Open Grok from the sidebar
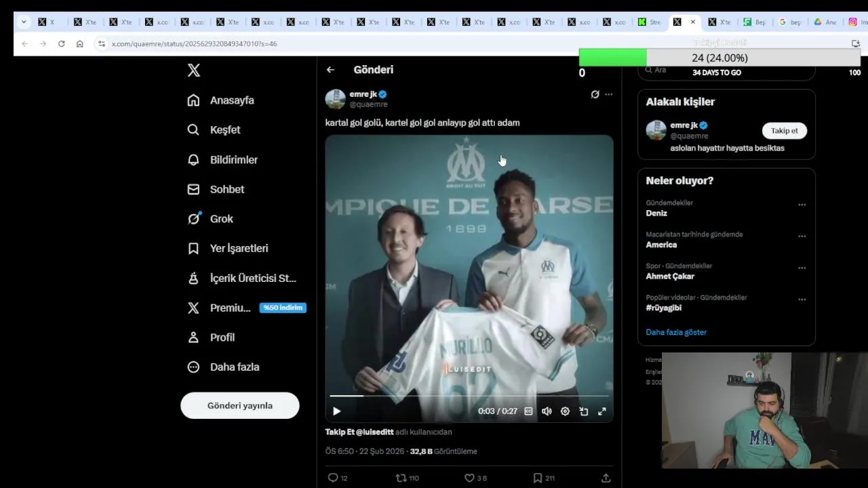The width and height of the screenshot is (868, 488). click(210, 219)
